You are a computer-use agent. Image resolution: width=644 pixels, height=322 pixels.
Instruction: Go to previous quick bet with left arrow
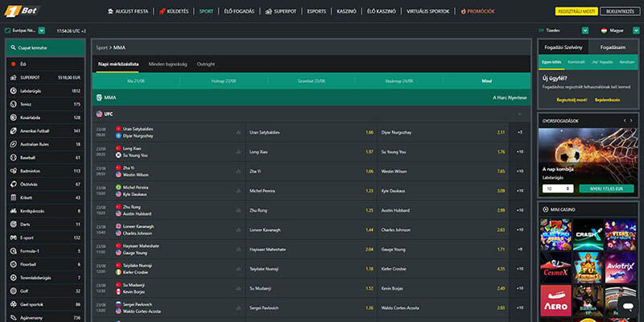(x=625, y=120)
